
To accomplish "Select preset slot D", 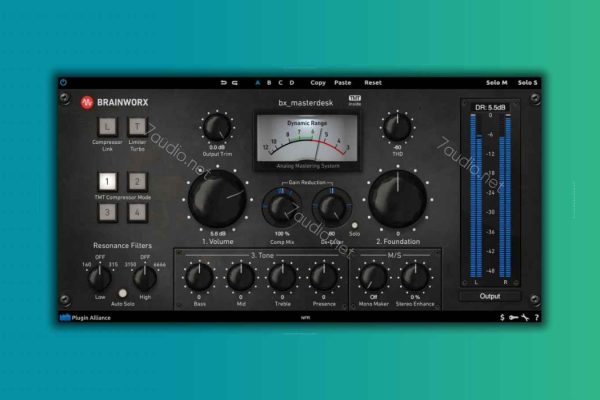I will click(292, 83).
